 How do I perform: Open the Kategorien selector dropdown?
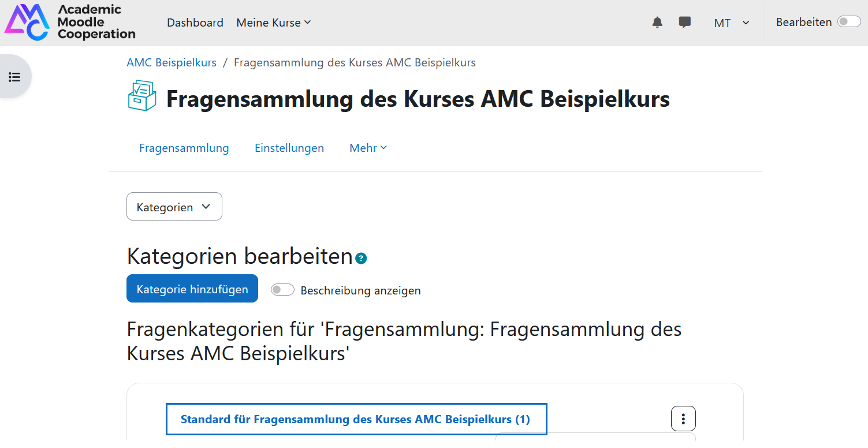click(174, 207)
